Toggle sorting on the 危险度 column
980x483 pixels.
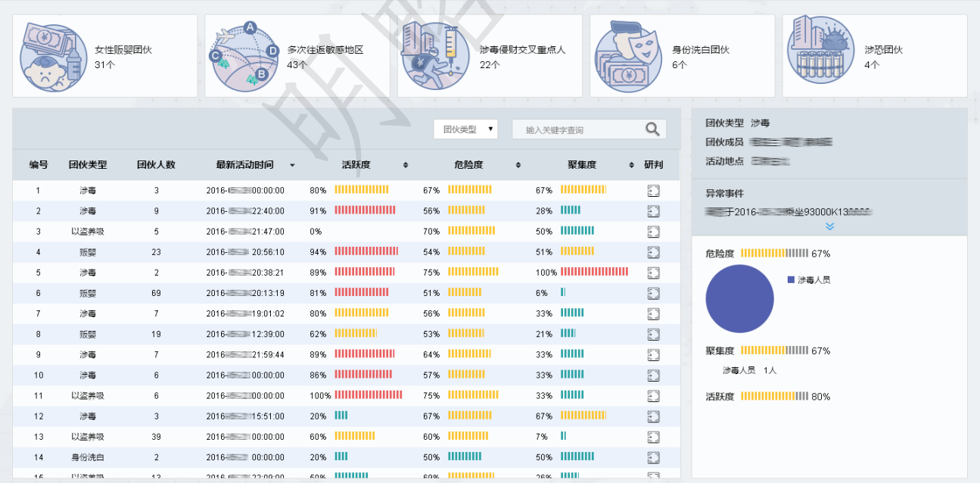[518, 164]
